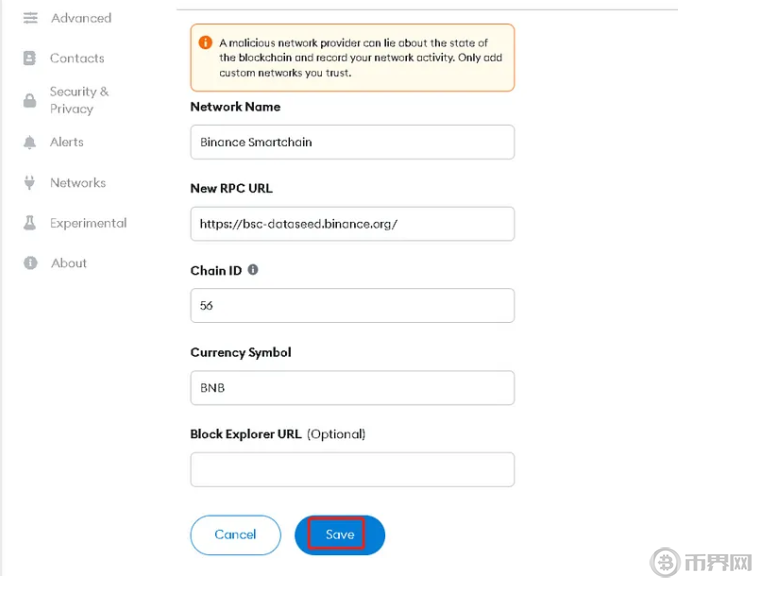This screenshot has height=590, width=763.
Task: Select the Chain ID input box
Action: click(352, 306)
